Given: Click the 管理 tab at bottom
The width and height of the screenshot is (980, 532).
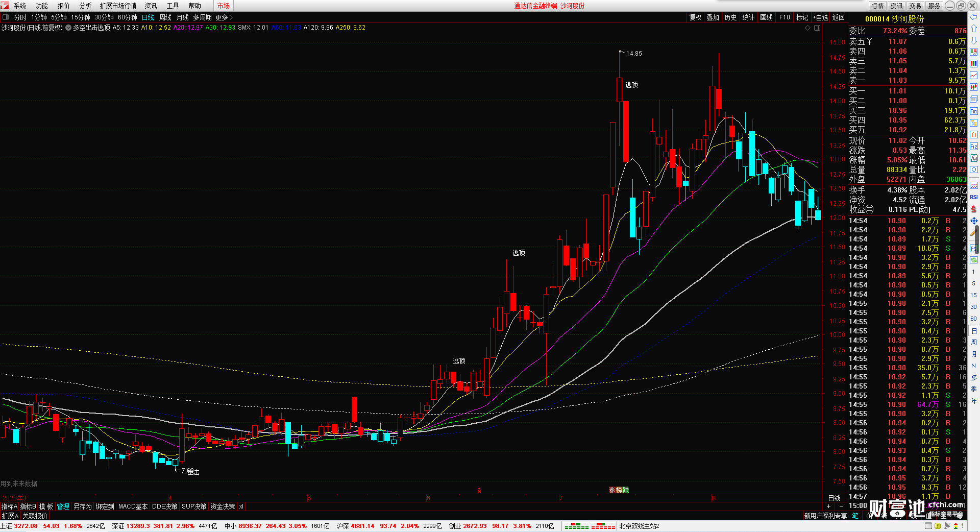Looking at the screenshot, I should [x=63, y=506].
